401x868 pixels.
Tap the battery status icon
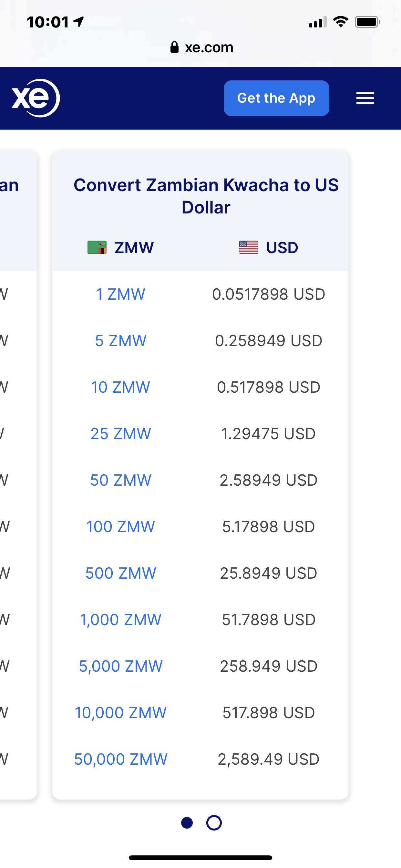tap(367, 22)
